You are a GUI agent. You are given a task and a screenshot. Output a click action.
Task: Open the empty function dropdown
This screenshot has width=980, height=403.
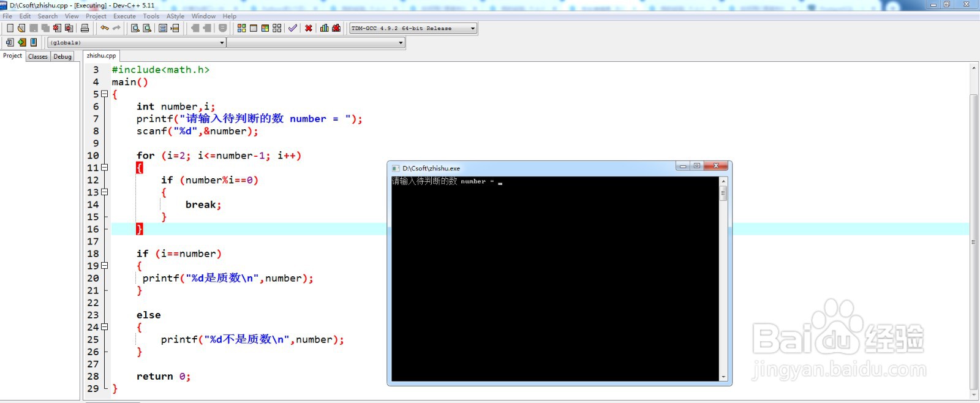click(x=316, y=42)
